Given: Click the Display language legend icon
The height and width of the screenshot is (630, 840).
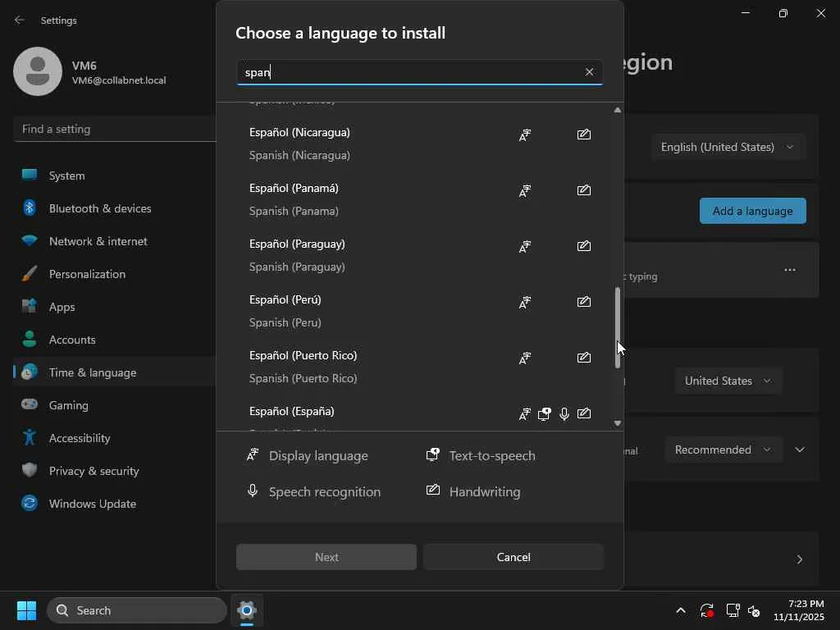Looking at the screenshot, I should pyautogui.click(x=253, y=455).
